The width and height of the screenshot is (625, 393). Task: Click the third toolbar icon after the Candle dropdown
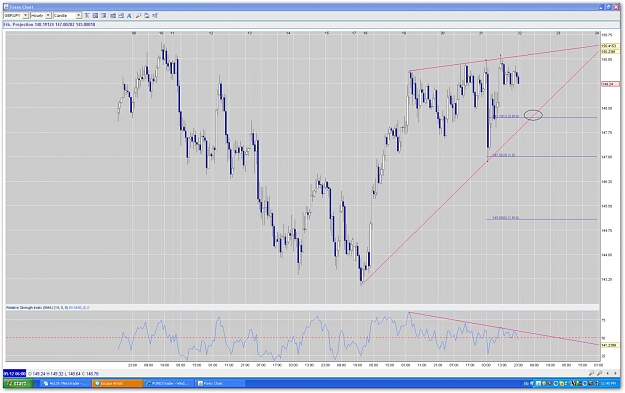(104, 15)
